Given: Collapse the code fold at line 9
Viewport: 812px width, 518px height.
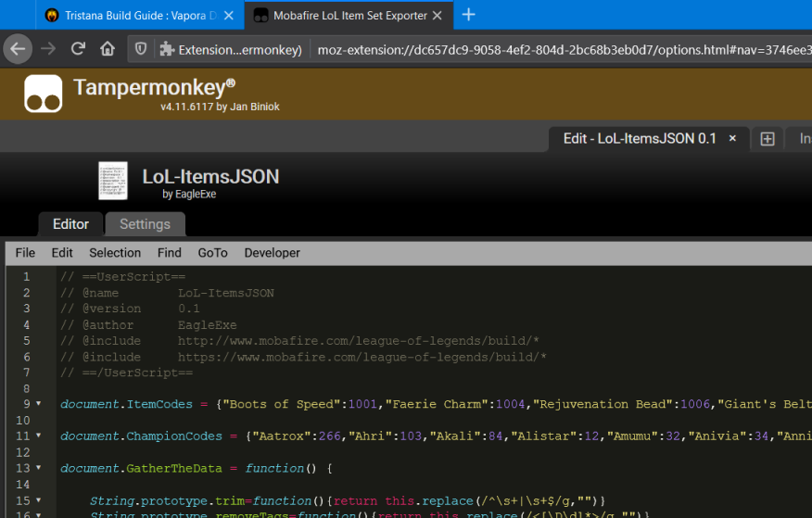Looking at the screenshot, I should 39,403.
